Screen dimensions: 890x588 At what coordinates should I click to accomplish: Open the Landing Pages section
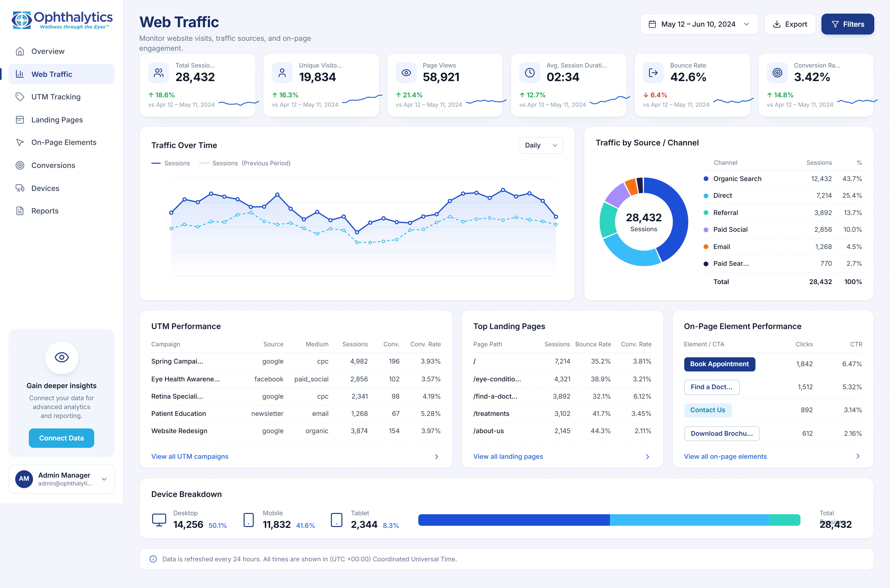coord(62,120)
